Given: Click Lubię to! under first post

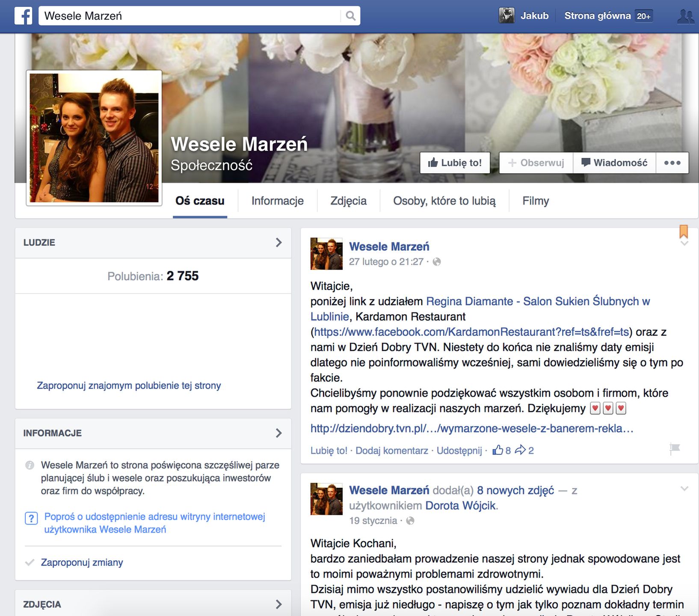Looking at the screenshot, I should (x=329, y=450).
